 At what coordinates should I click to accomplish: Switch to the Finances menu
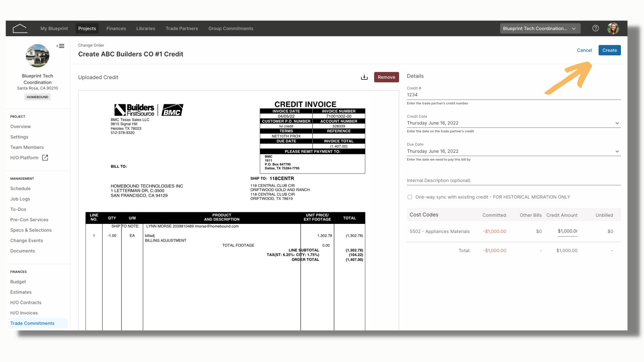coord(116,28)
